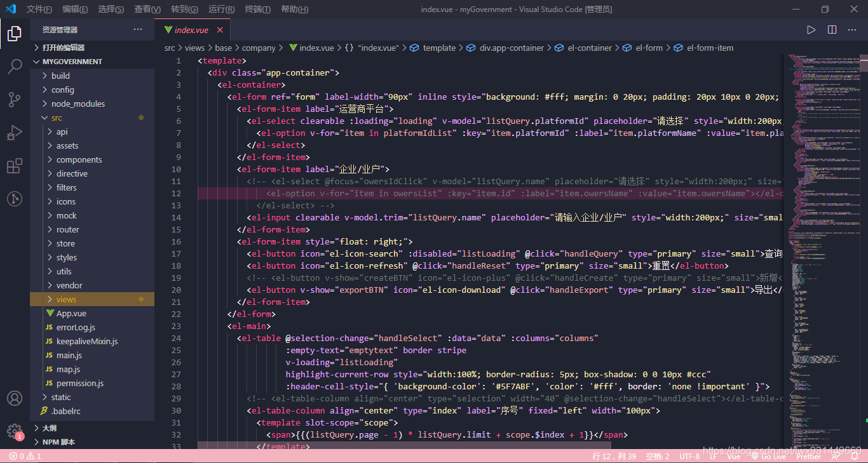Image resolution: width=868 pixels, height=463 pixels.
Task: Open the Extensions view icon
Action: coord(15,166)
